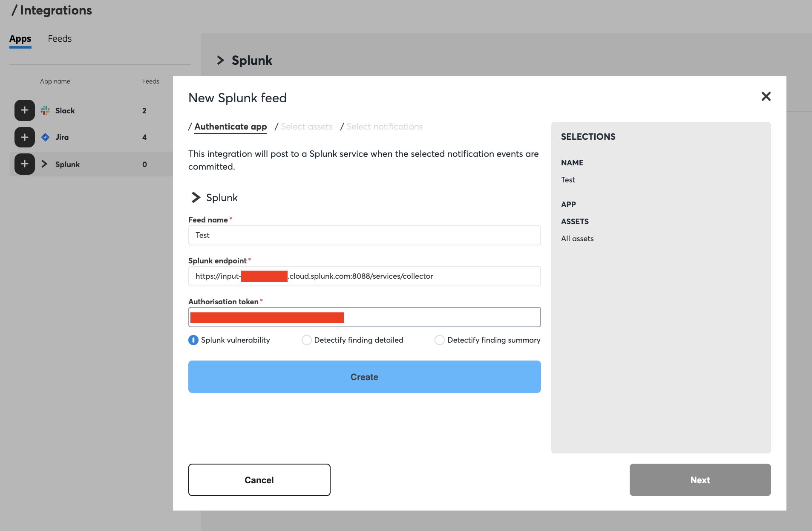Click the 'All assets' value in Selections
Viewport: 812px width, 531px height.
577,239
